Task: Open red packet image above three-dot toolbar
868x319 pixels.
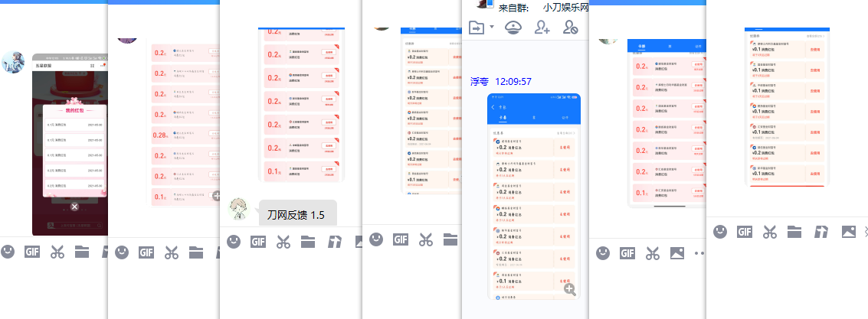Action: pyautogui.click(x=667, y=123)
